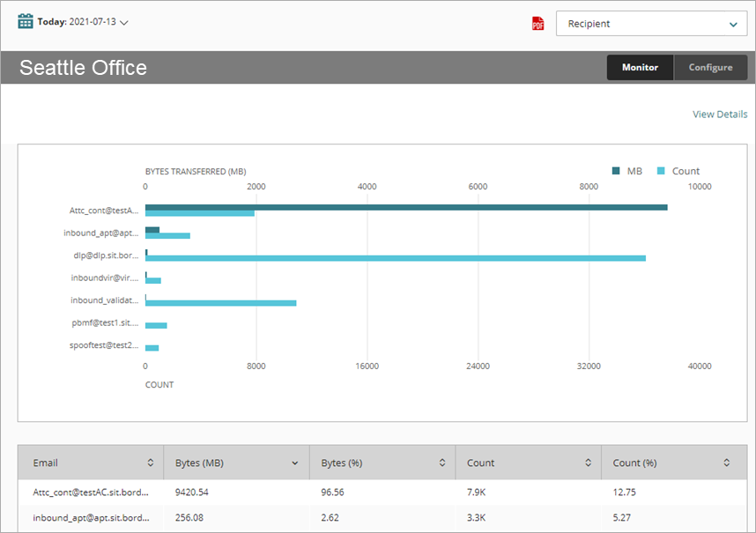Click the inbound_apt@apt... chart label
Viewport: 756px width, 533px height.
100,233
